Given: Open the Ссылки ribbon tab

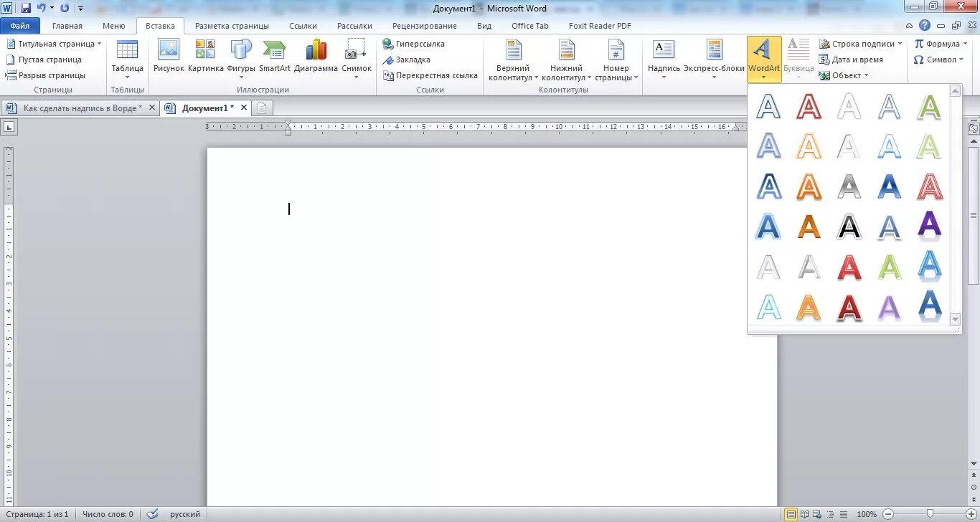Looking at the screenshot, I should tap(303, 26).
